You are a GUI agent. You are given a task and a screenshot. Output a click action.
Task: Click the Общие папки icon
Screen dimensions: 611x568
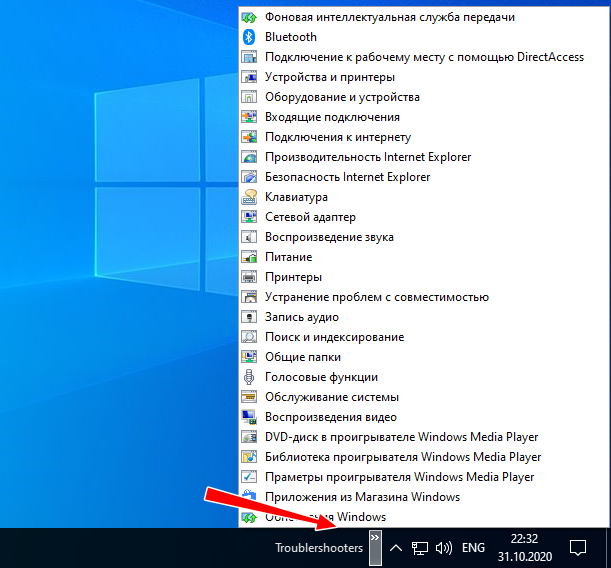249,357
